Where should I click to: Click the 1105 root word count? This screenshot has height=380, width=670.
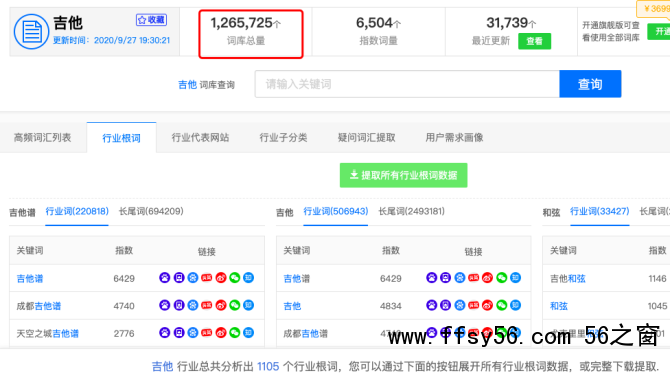tap(268, 367)
